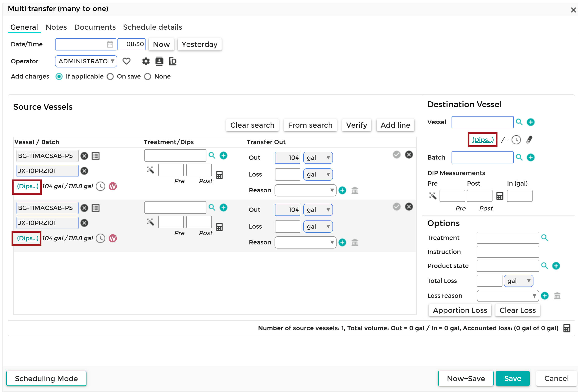
Task: Expand Reason dropdown in first source row
Action: pyautogui.click(x=305, y=191)
